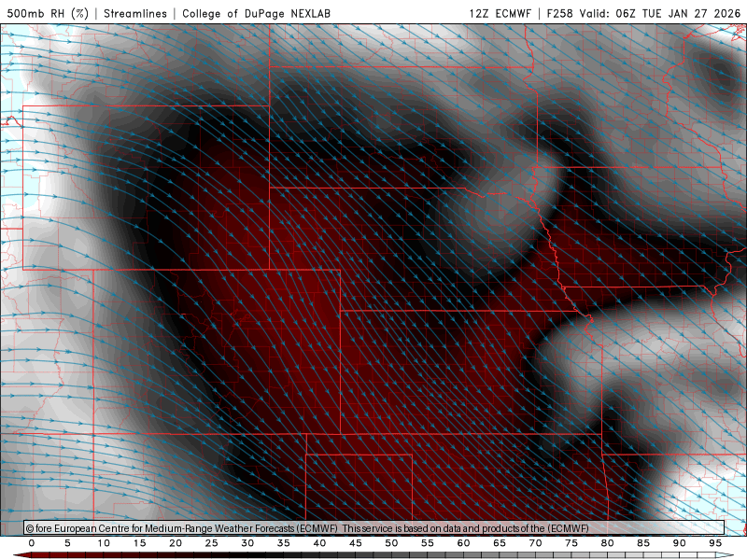Click the colorbar label "70"
The height and width of the screenshot is (560, 747).
pos(535,543)
